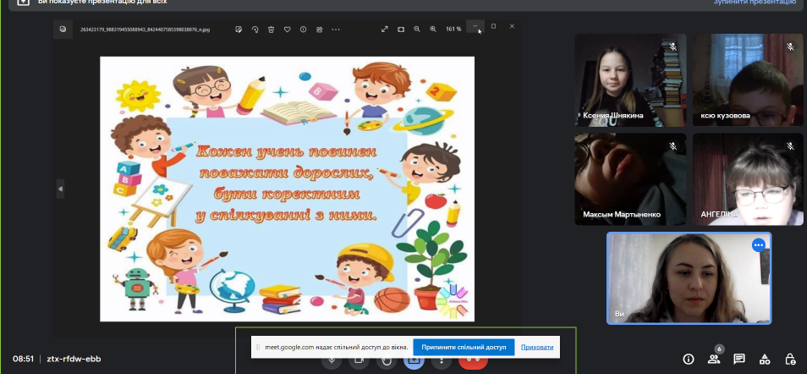Show file info using the info icon
807x374 pixels.
[x=303, y=29]
